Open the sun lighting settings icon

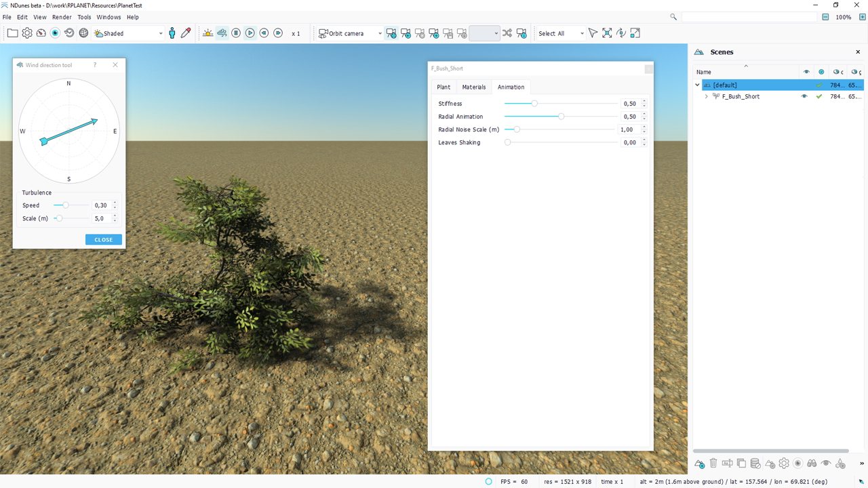point(208,33)
